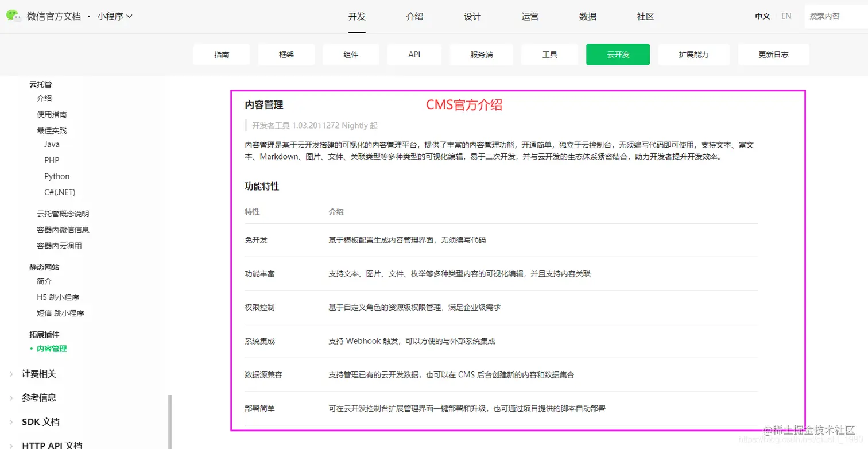
Task: Open the C#(.NET) best practice page
Action: 60,192
